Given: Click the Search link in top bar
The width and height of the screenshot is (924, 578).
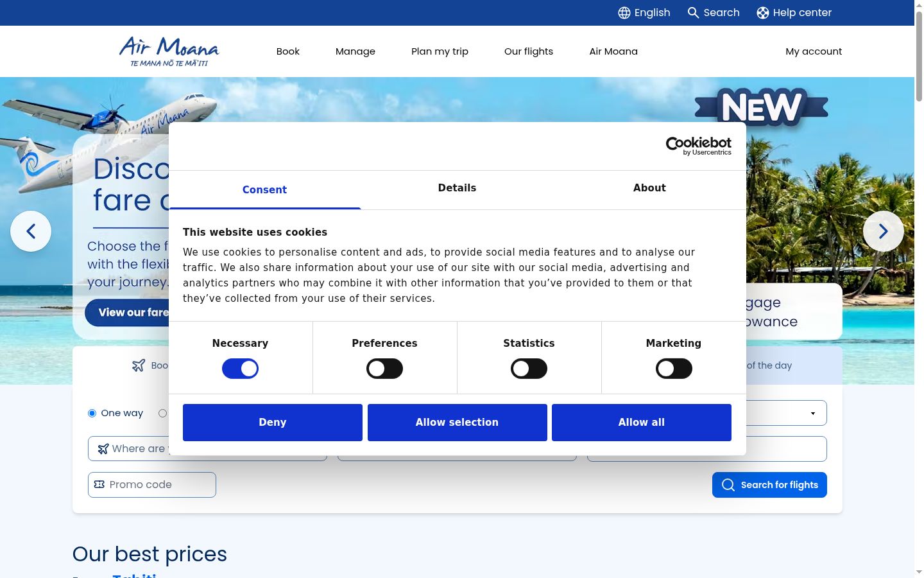Looking at the screenshot, I should 721,13.
